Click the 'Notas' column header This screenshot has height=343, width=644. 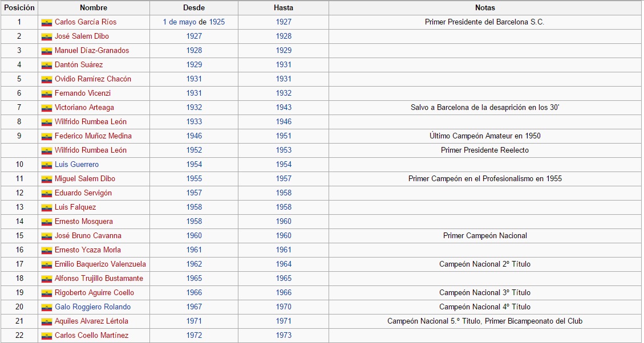pyautogui.click(x=485, y=8)
